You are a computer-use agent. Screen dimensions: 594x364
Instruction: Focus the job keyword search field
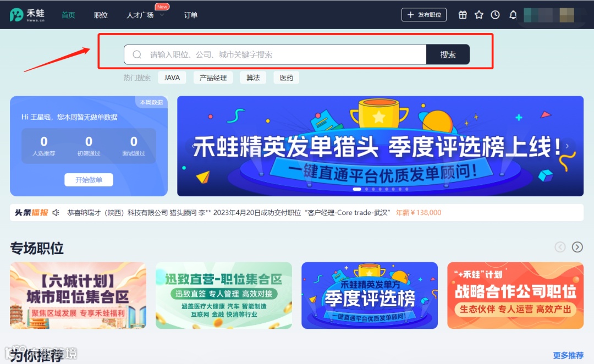[x=275, y=54]
